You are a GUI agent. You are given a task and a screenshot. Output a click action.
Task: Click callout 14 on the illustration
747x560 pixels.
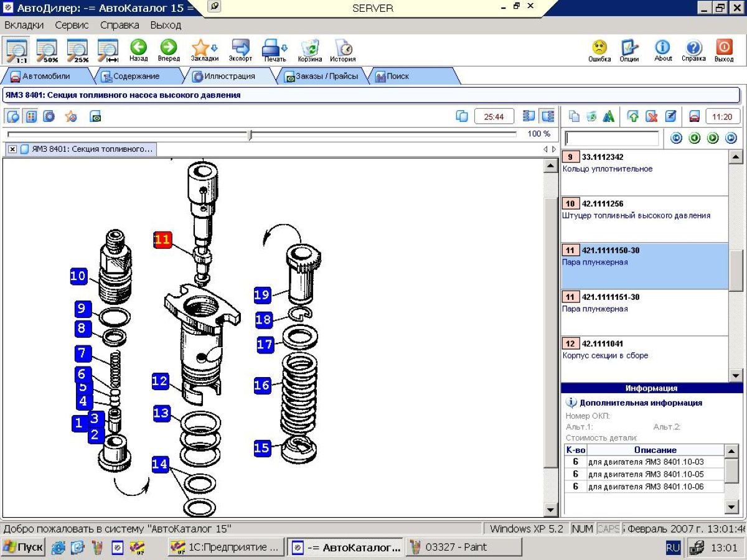click(x=160, y=464)
